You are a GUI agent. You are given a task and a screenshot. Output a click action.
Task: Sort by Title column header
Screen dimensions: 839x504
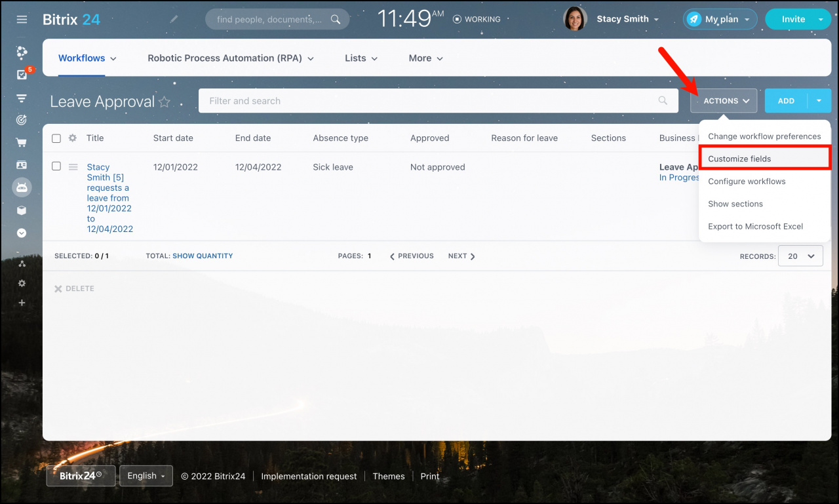point(95,138)
